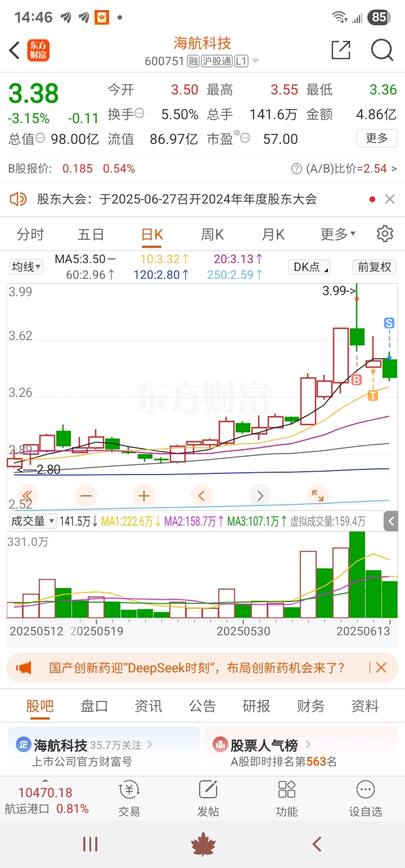The width and height of the screenshot is (405, 868).
Task: Tap info icon next to 总值
Action: [40, 138]
